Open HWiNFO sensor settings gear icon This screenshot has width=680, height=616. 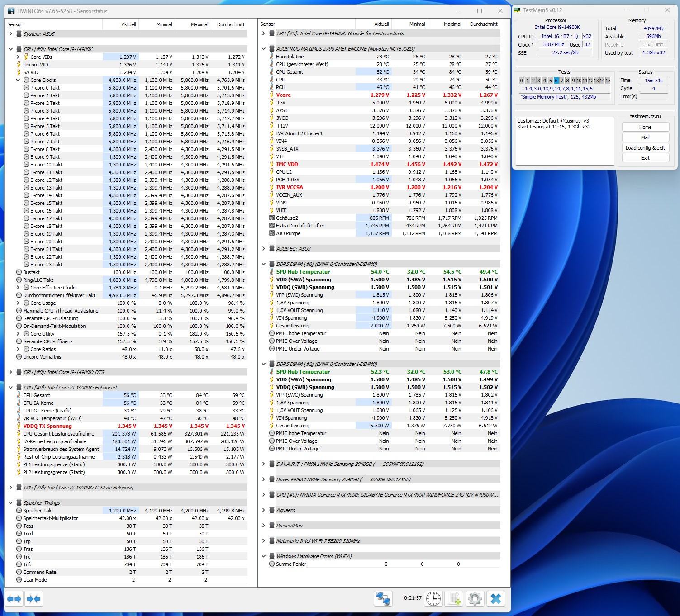pyautogui.click(x=475, y=599)
